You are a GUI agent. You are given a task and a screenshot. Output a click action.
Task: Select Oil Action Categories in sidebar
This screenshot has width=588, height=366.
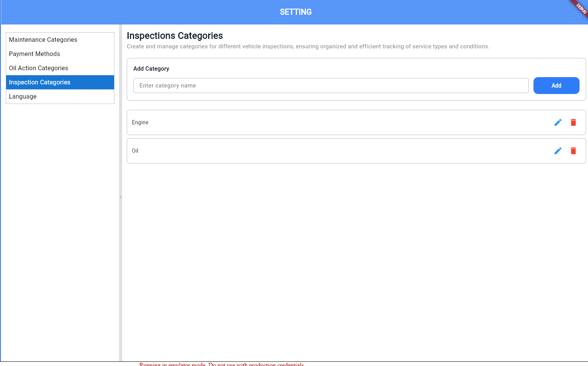[x=38, y=68]
